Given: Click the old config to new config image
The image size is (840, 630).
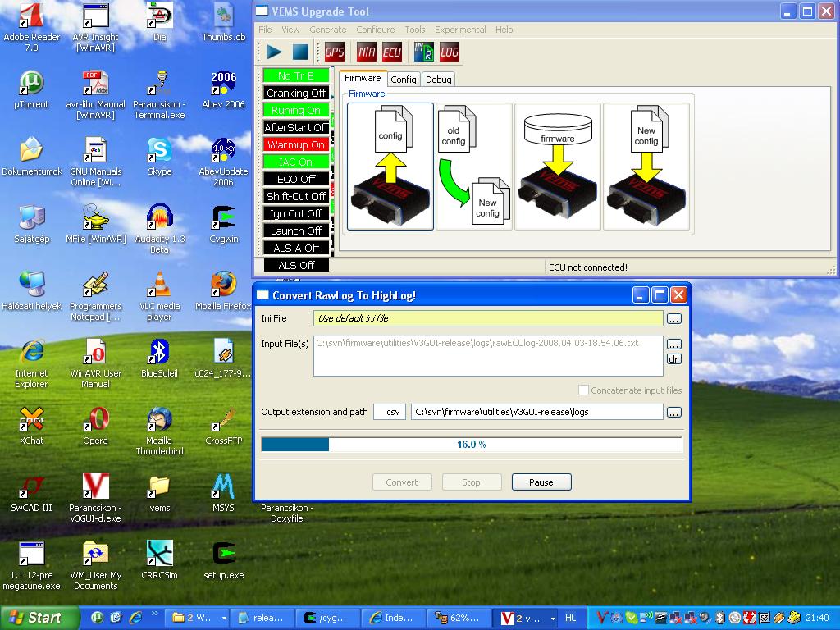Looking at the screenshot, I should click(474, 167).
